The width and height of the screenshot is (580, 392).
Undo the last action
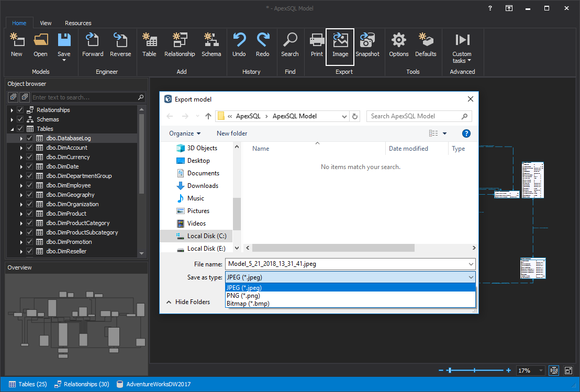pos(239,44)
